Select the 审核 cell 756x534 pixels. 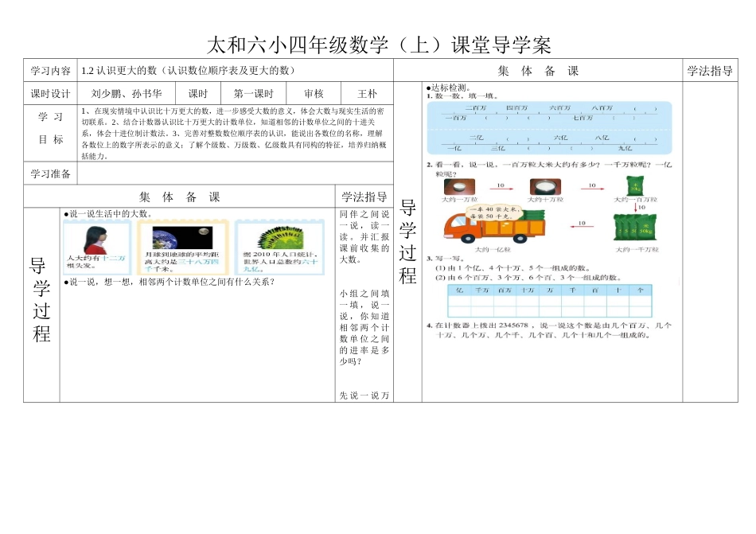(x=314, y=93)
